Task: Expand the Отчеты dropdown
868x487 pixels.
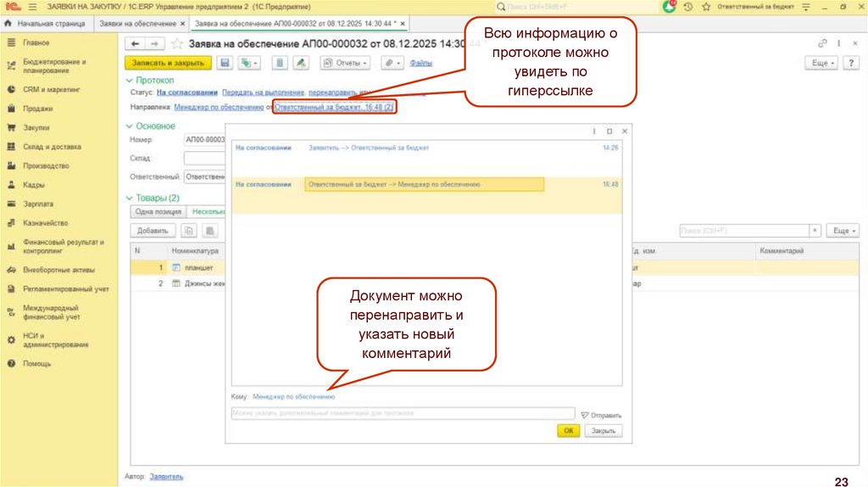Action: 345,63
